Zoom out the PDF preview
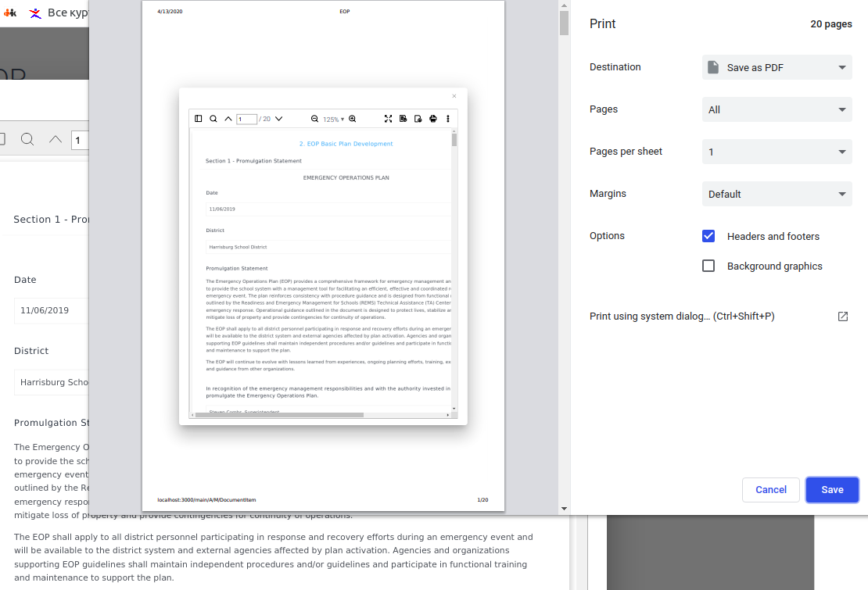This screenshot has height=590, width=868. click(x=314, y=118)
